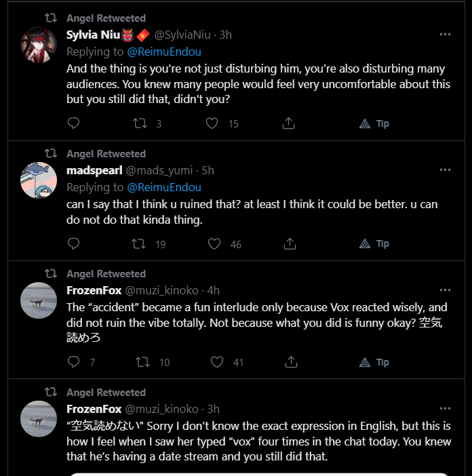
Task: Like Sylvia Niu's tweet
Action: point(212,123)
